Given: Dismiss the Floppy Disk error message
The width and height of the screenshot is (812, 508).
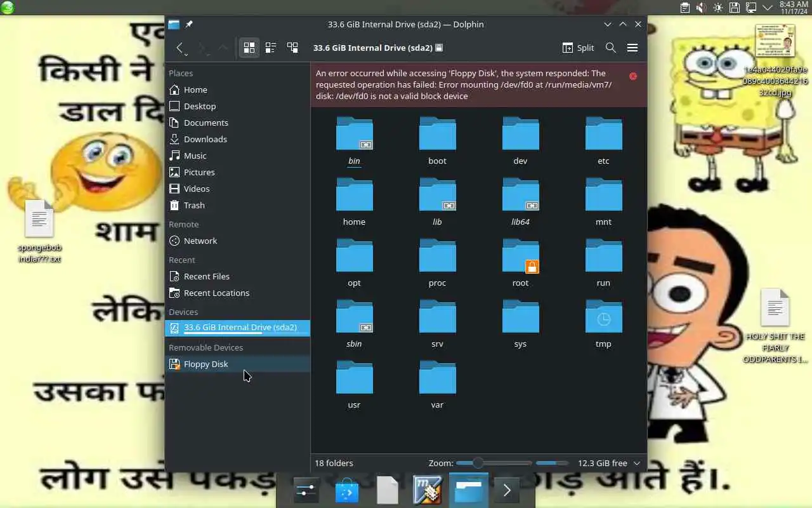Looking at the screenshot, I should (x=632, y=76).
